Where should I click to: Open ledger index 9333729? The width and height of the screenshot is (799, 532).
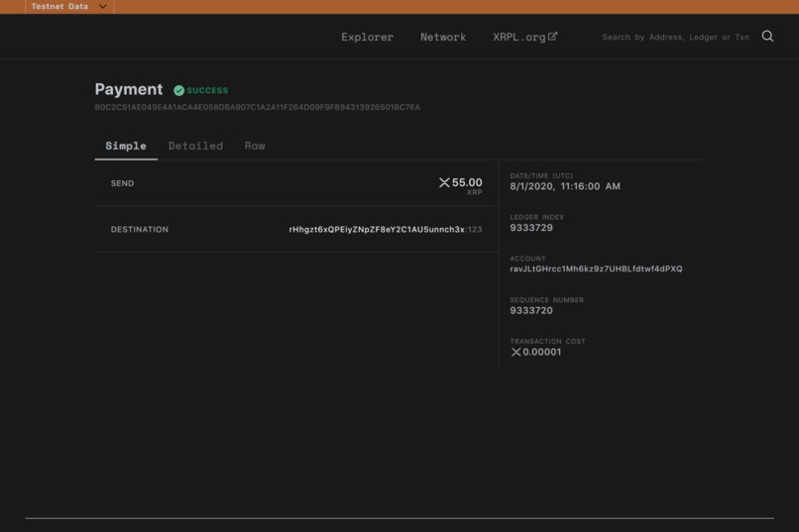tap(531, 228)
